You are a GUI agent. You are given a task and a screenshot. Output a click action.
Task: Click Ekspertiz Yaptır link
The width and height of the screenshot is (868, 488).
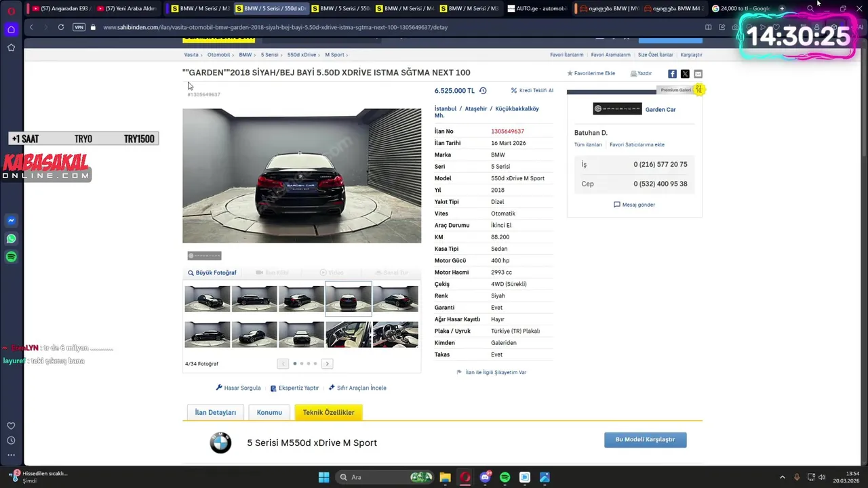click(294, 388)
